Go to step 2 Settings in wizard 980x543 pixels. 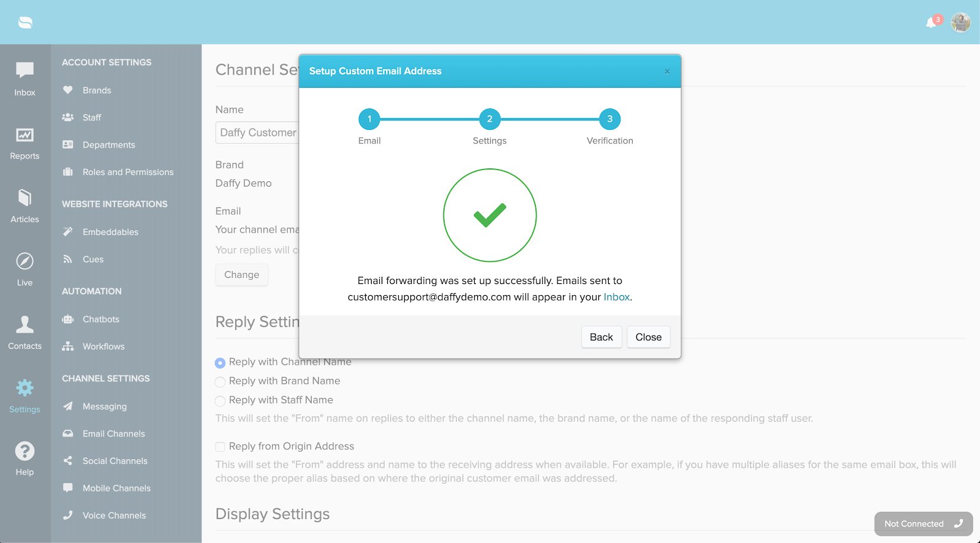coord(489,119)
